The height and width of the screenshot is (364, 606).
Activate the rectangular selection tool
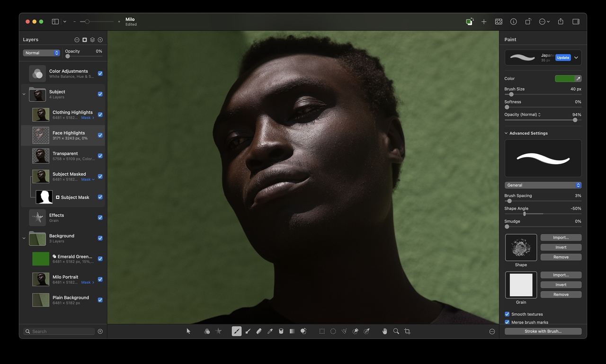[322, 331]
